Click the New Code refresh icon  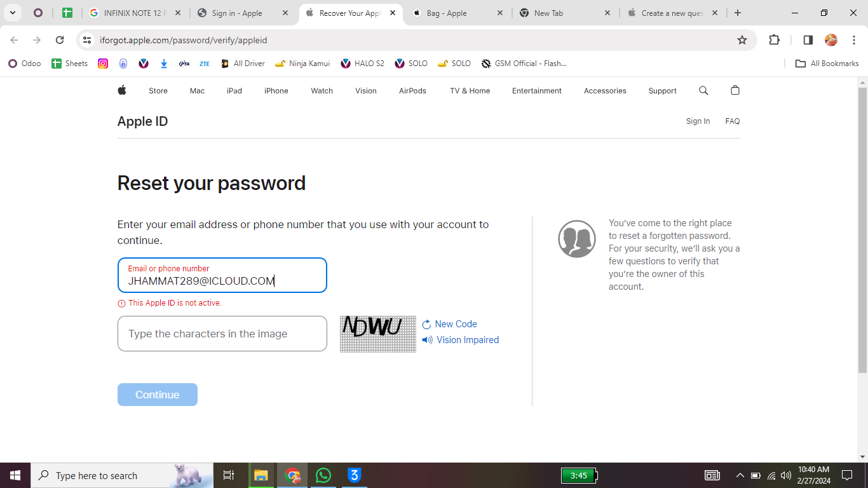click(x=426, y=324)
